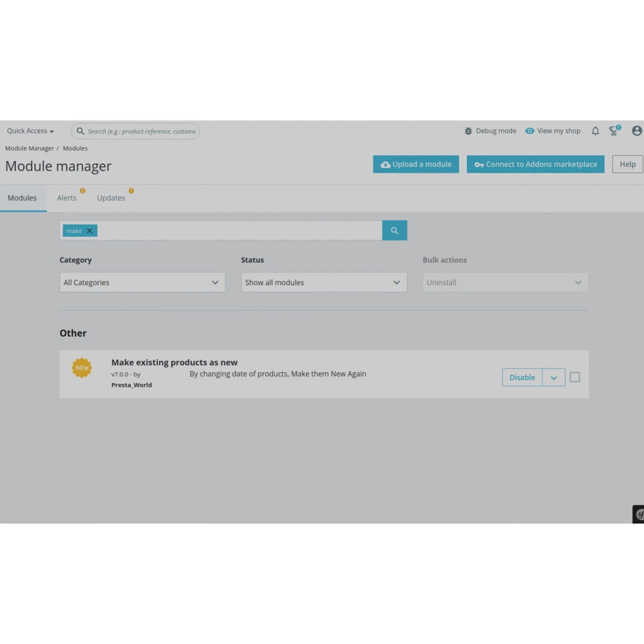Click the magnifier icon in top search bar
Image resolution: width=644 pixels, height=644 pixels.
click(80, 131)
